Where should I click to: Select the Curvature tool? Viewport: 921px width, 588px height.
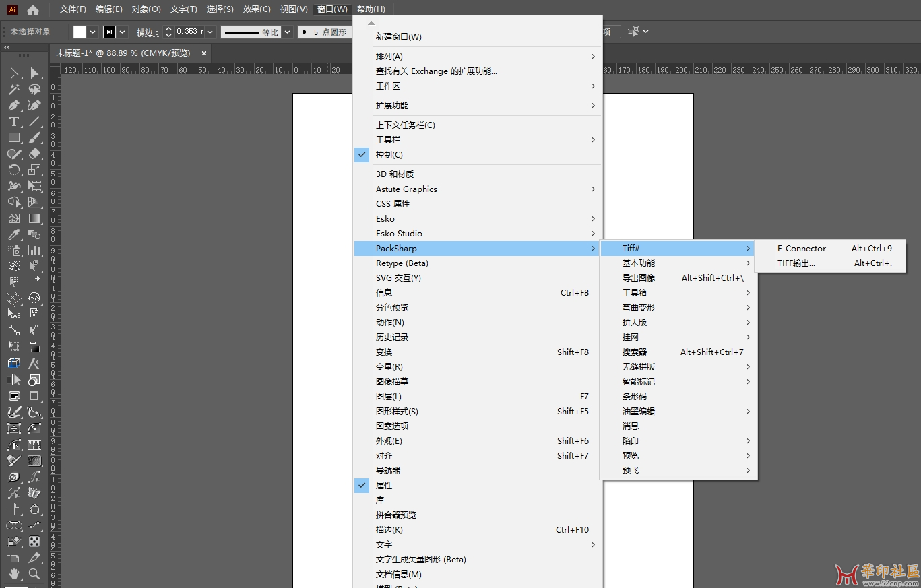[34, 105]
